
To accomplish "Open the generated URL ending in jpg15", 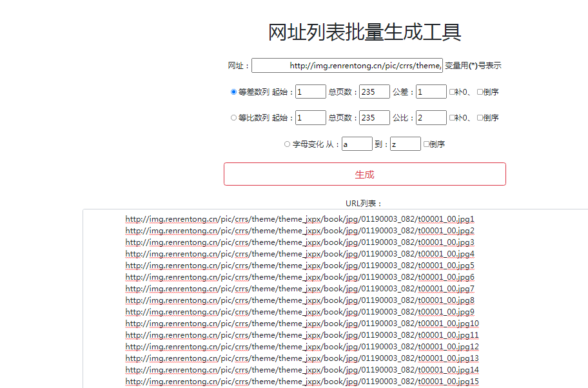I will coord(300,381).
